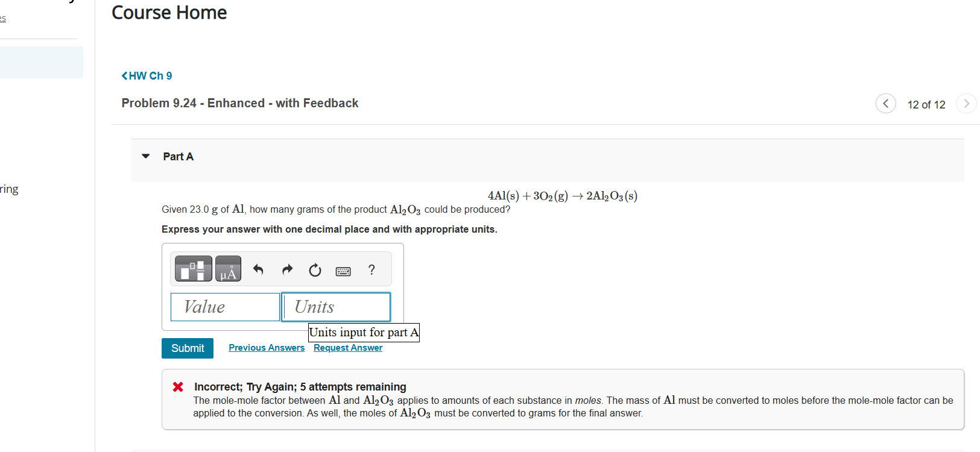Navigate back to HW Ch 9
The image size is (980, 452).
150,75
